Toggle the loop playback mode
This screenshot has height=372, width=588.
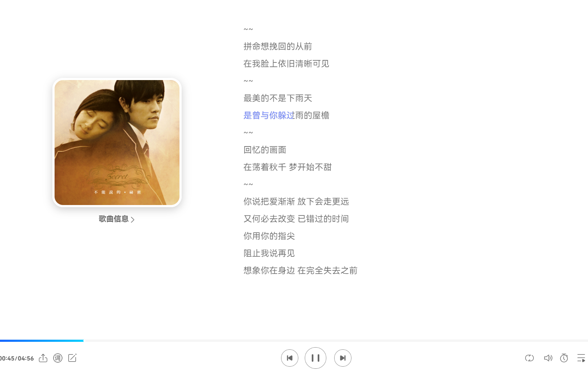pos(529,358)
